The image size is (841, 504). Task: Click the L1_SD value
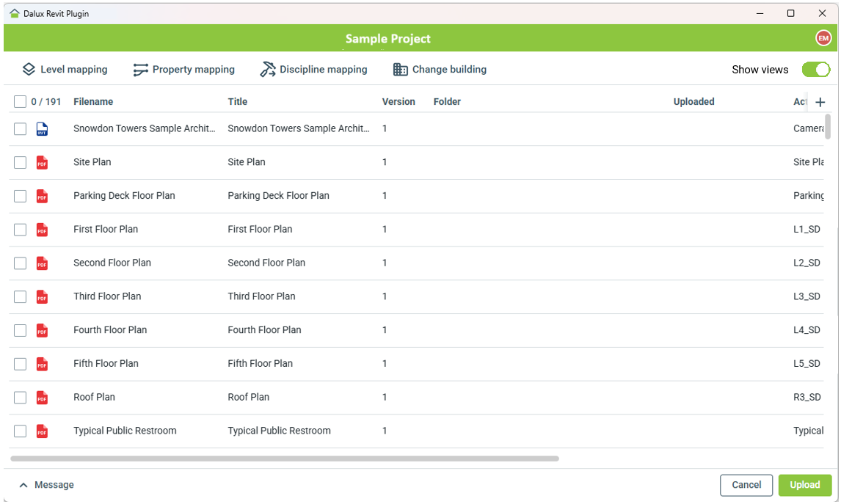tap(807, 230)
